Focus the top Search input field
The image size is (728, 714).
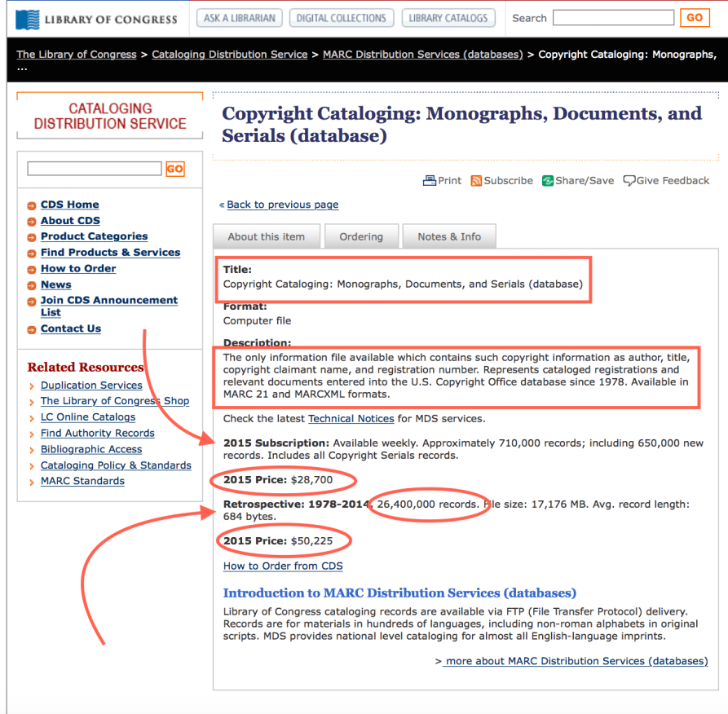(613, 18)
